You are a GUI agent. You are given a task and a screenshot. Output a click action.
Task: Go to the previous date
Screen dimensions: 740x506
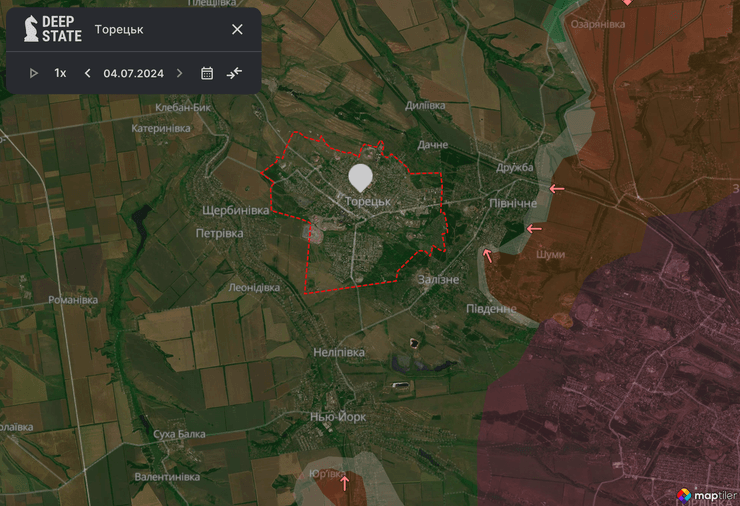click(87, 73)
